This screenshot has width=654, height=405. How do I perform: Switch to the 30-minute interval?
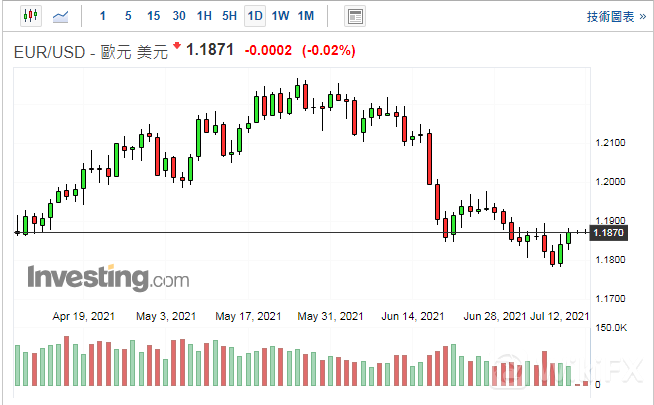[x=179, y=16]
